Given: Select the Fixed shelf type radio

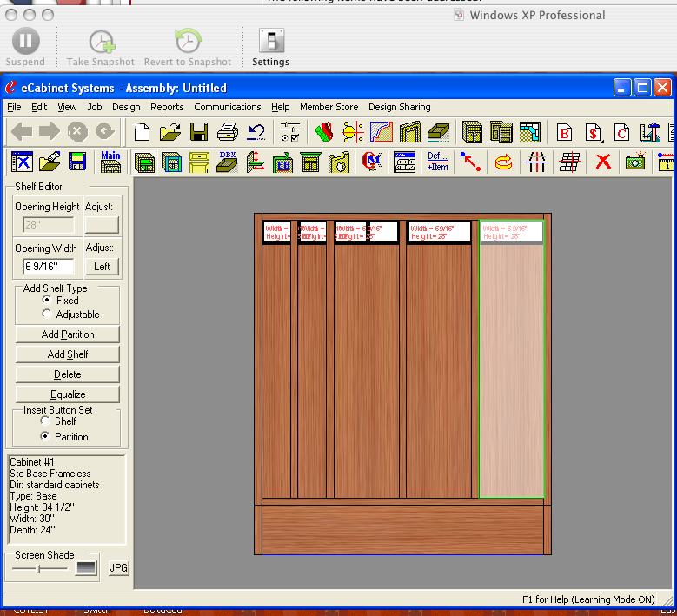Looking at the screenshot, I should click(x=47, y=300).
